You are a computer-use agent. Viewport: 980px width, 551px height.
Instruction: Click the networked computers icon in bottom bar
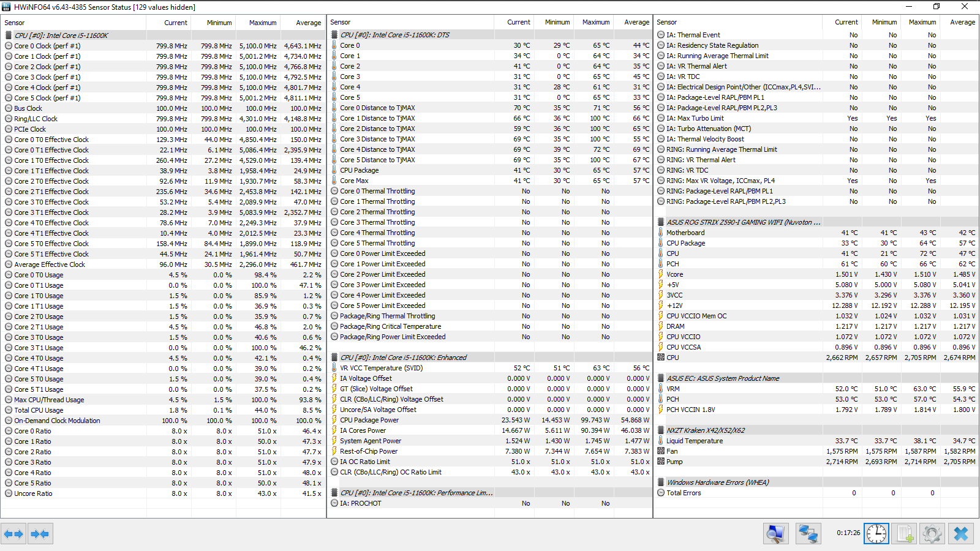(x=808, y=534)
